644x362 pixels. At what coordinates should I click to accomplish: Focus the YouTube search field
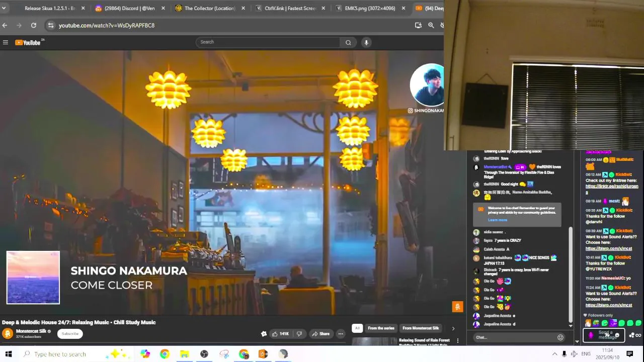click(268, 42)
